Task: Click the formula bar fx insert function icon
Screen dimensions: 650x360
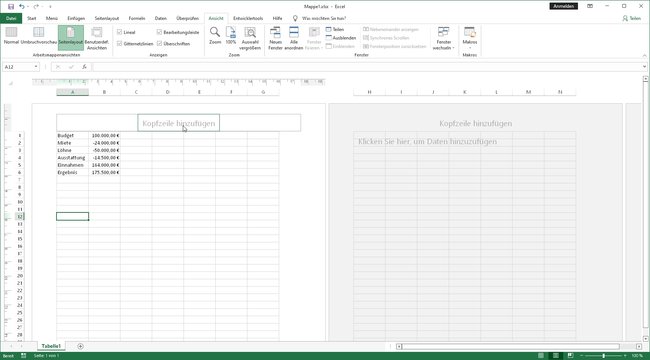Action: pyautogui.click(x=84, y=67)
